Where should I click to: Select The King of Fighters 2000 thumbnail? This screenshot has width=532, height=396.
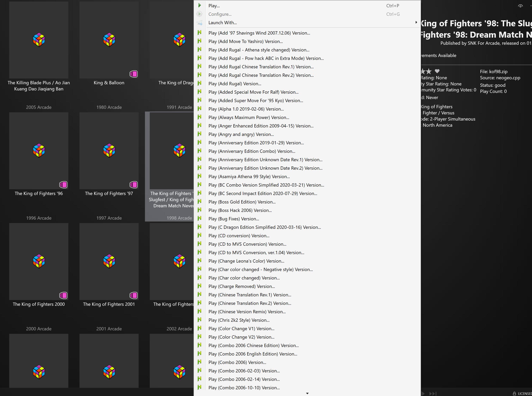point(39,261)
